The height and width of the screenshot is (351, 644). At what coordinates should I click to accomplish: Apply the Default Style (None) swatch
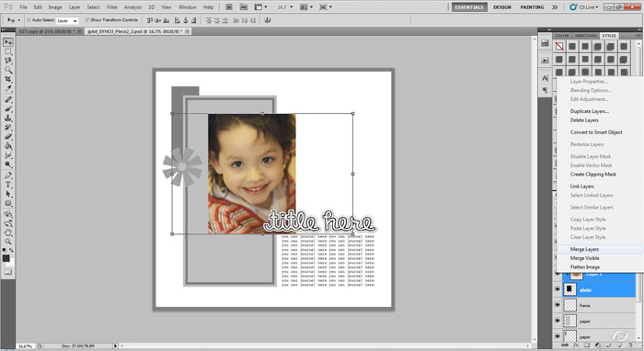559,46
